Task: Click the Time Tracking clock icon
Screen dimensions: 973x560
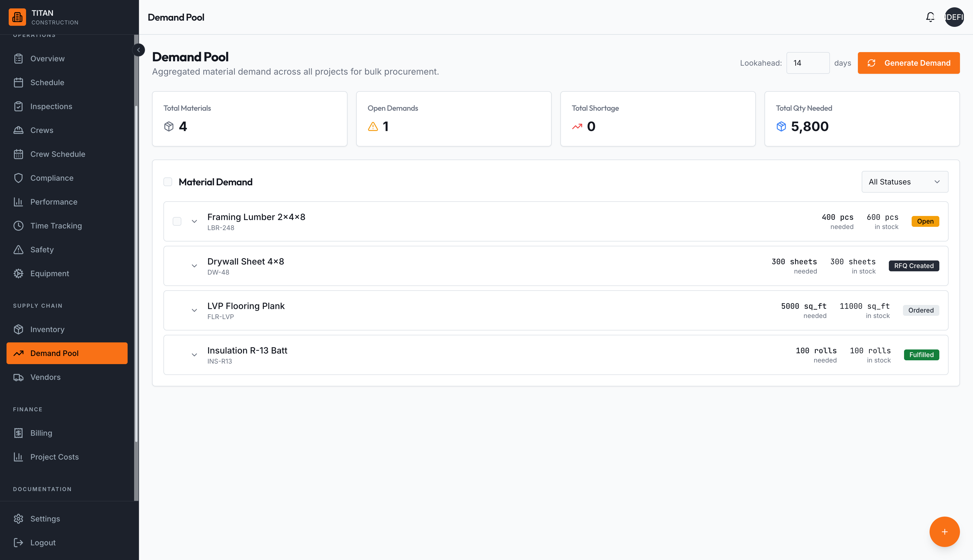Action: point(18,226)
